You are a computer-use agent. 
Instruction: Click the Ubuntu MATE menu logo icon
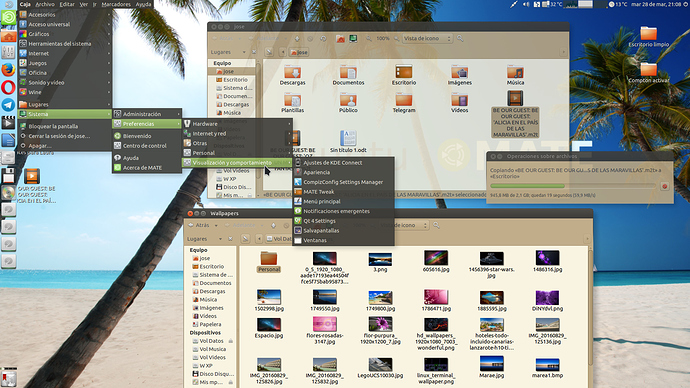click(8, 17)
